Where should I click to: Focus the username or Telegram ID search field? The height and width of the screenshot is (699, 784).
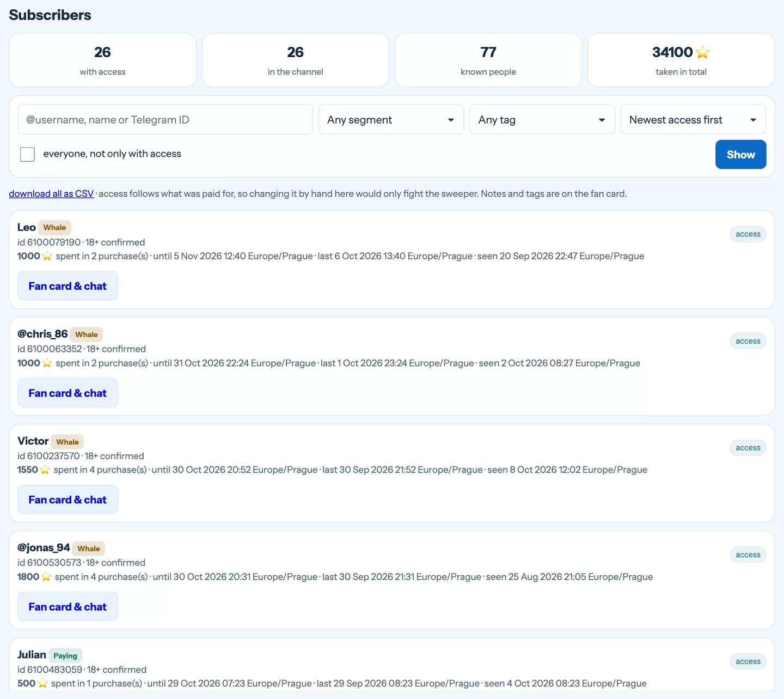165,119
